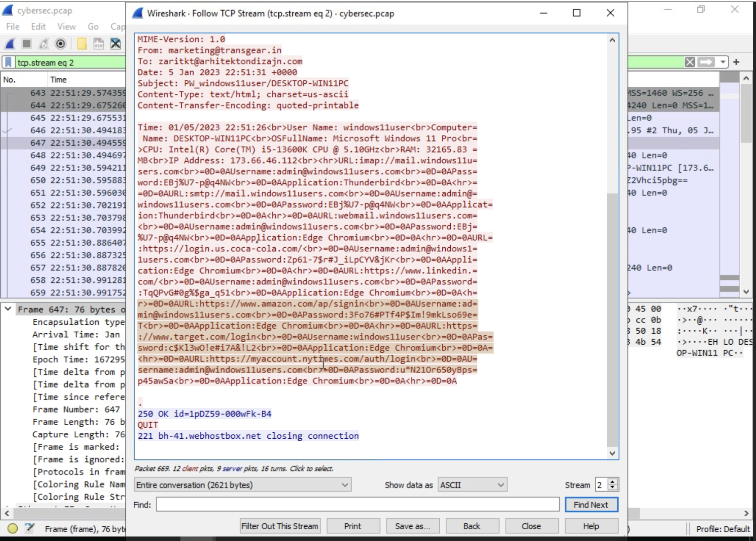
Task: Open the Show data as ASCII dropdown
Action: (x=472, y=485)
